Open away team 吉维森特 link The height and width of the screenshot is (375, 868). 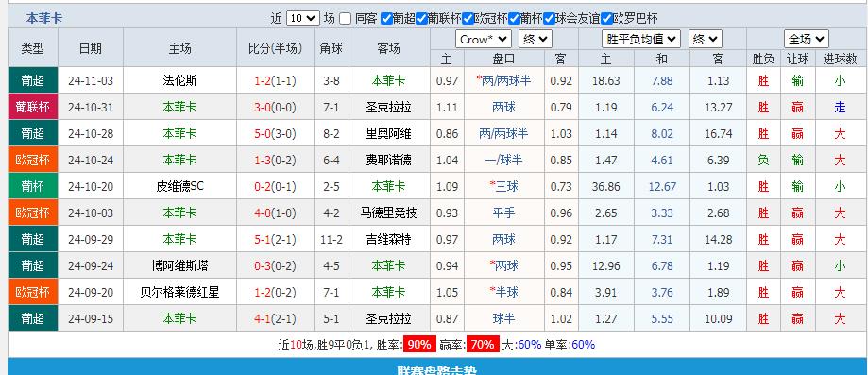(389, 240)
